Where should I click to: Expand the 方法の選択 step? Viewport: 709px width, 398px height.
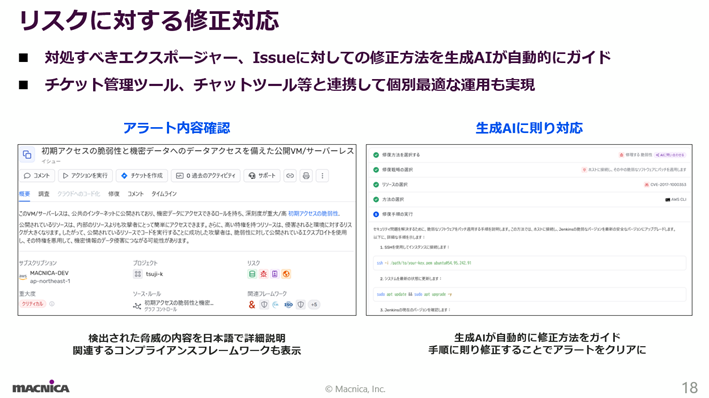click(x=529, y=199)
